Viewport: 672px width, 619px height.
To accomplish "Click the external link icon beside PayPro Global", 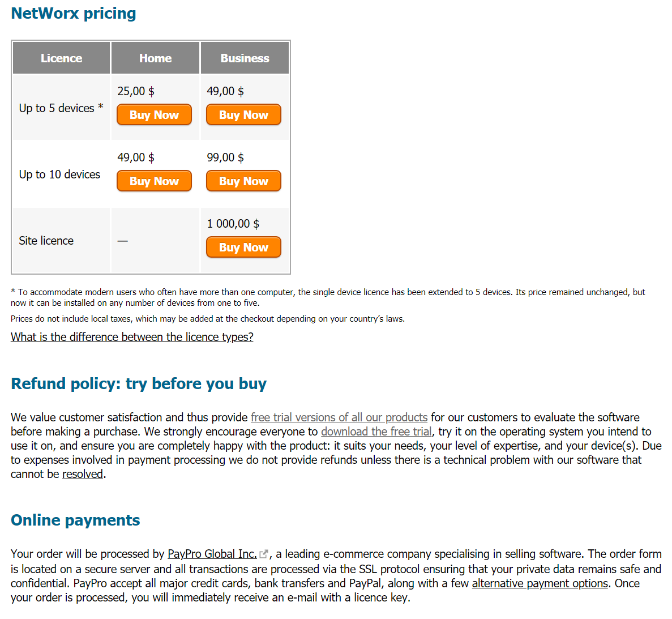I will pyautogui.click(x=264, y=554).
